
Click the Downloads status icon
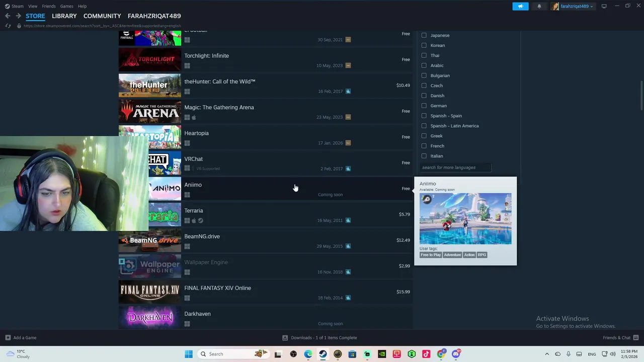(285, 338)
